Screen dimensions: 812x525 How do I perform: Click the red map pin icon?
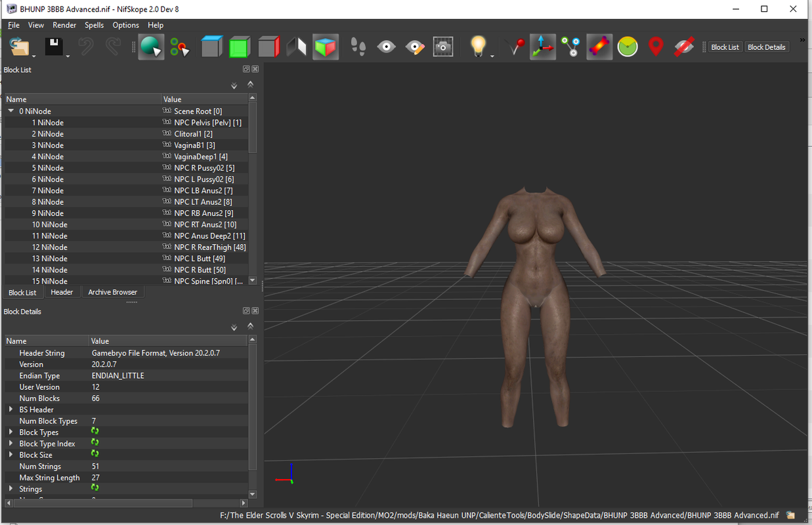tap(656, 47)
